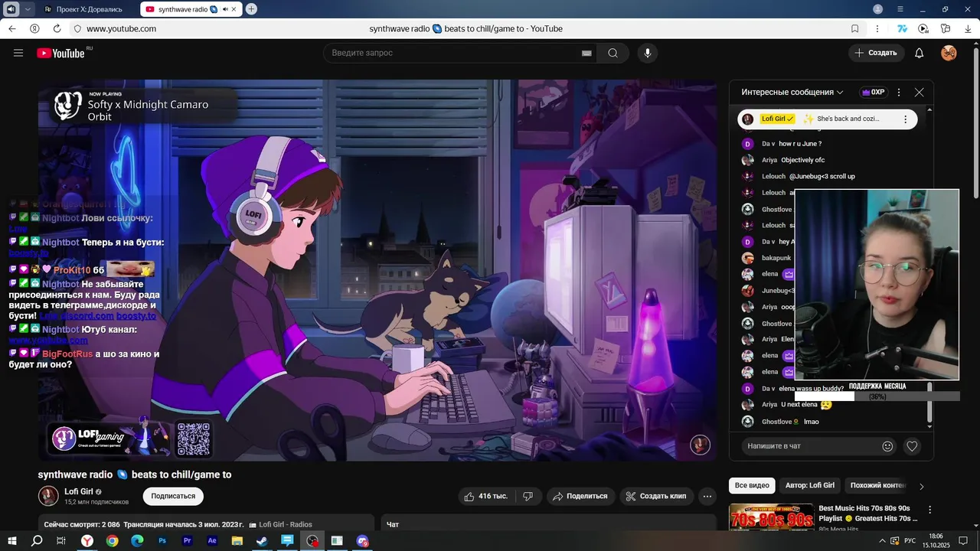980x551 pixels.
Task: Open Premiere Pro from the taskbar
Action: (x=188, y=540)
